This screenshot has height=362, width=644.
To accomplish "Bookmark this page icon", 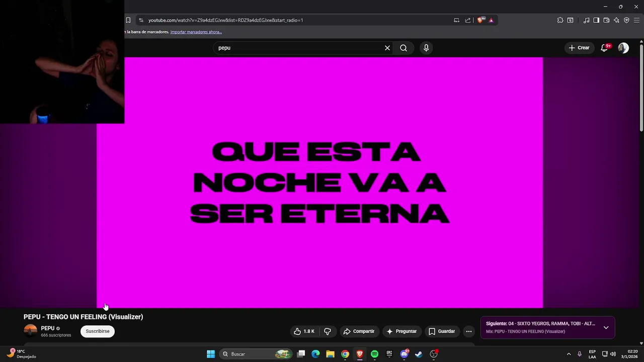I will (128, 20).
